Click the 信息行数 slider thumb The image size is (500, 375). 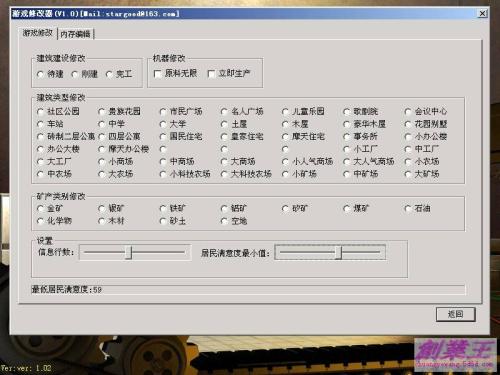(129, 252)
